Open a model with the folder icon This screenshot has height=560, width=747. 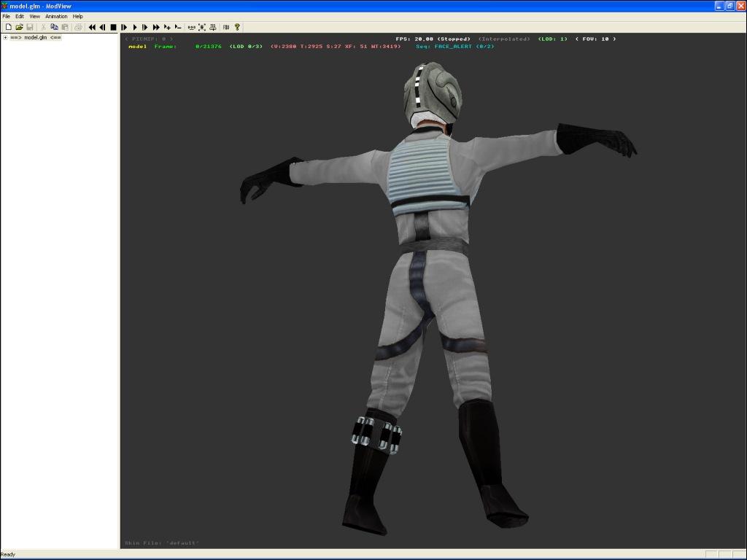pos(19,27)
